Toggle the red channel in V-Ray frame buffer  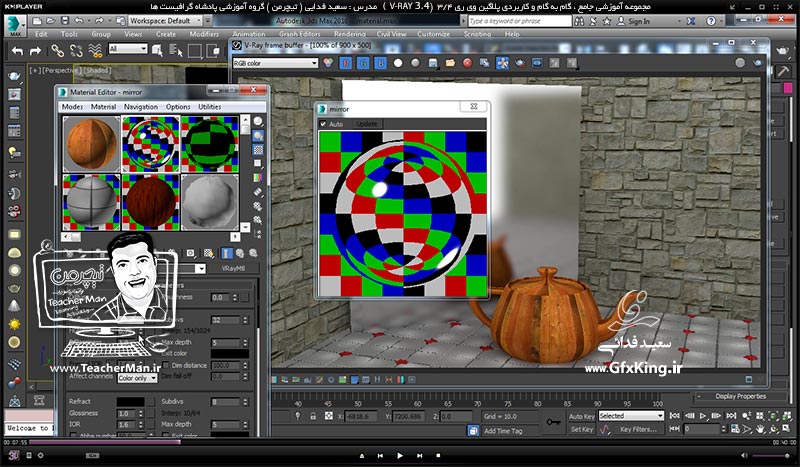coord(346,63)
